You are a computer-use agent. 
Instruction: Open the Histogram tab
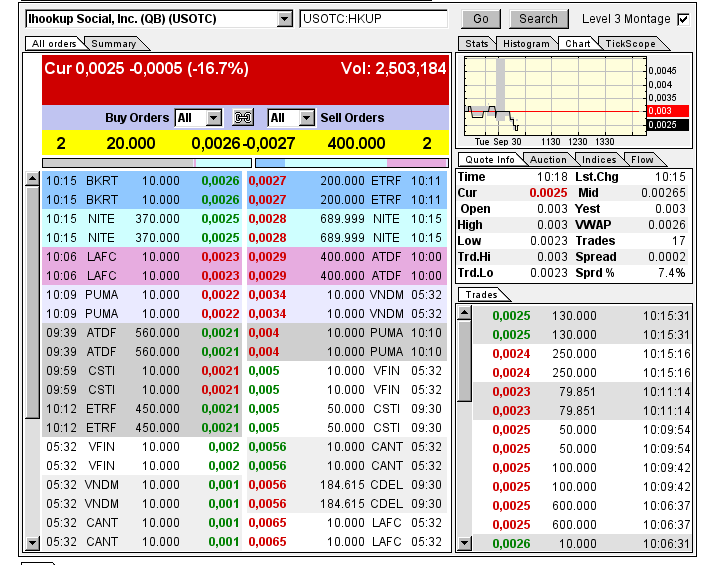[x=526, y=44]
